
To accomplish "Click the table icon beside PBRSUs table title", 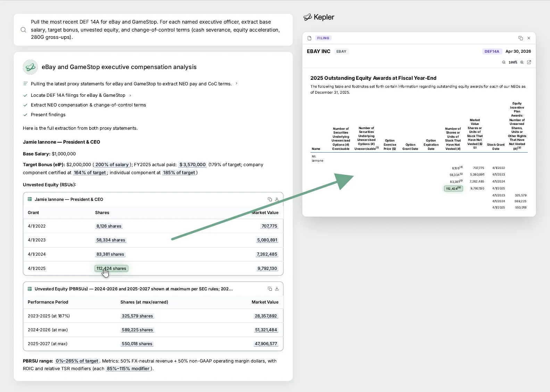I will (30, 289).
